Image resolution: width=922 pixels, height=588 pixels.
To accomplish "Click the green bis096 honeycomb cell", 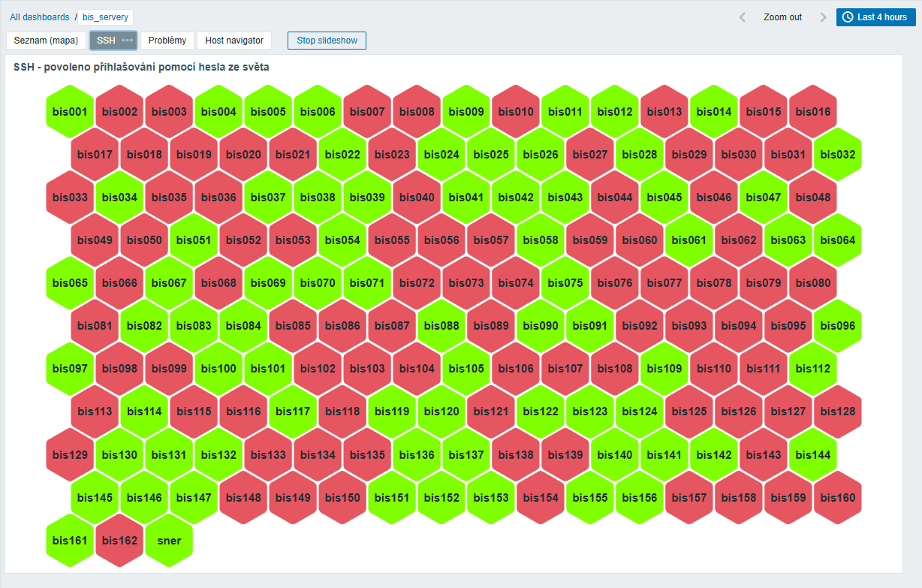I will point(837,327).
